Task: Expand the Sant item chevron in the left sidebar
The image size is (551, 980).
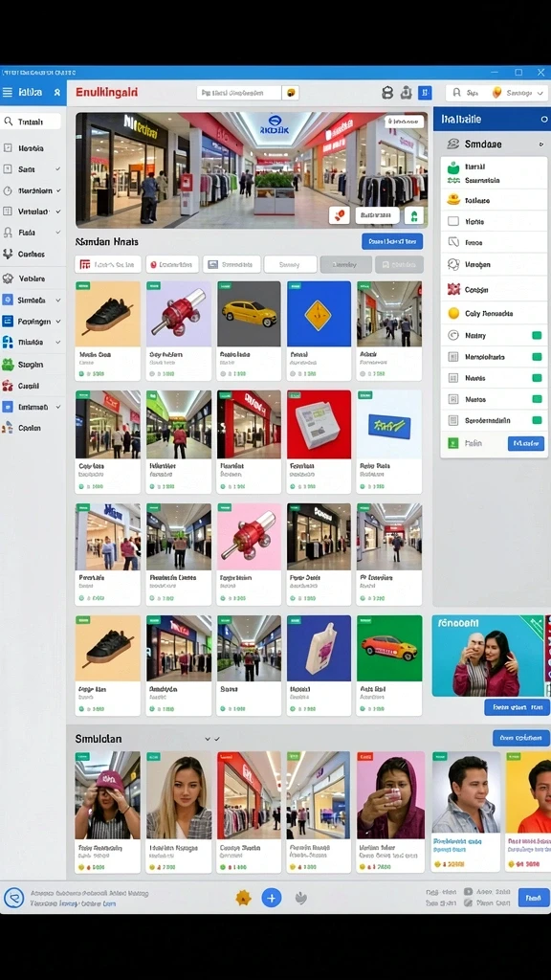Action: pos(58,169)
